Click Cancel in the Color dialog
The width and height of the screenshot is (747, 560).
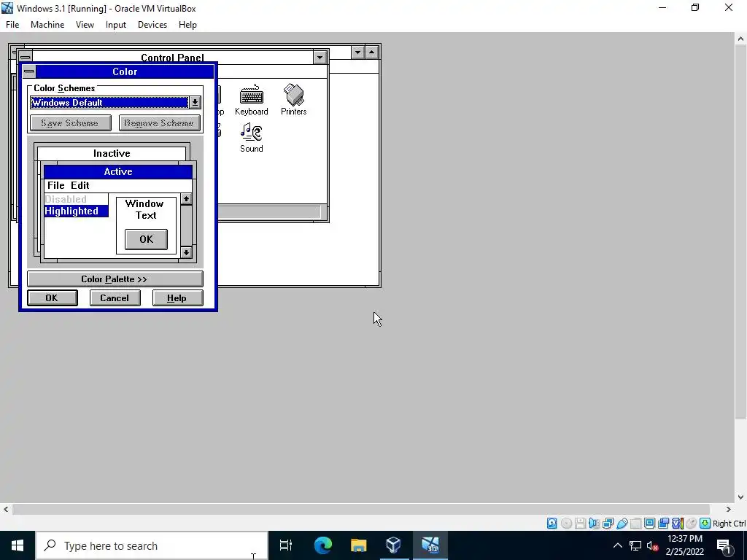click(115, 298)
